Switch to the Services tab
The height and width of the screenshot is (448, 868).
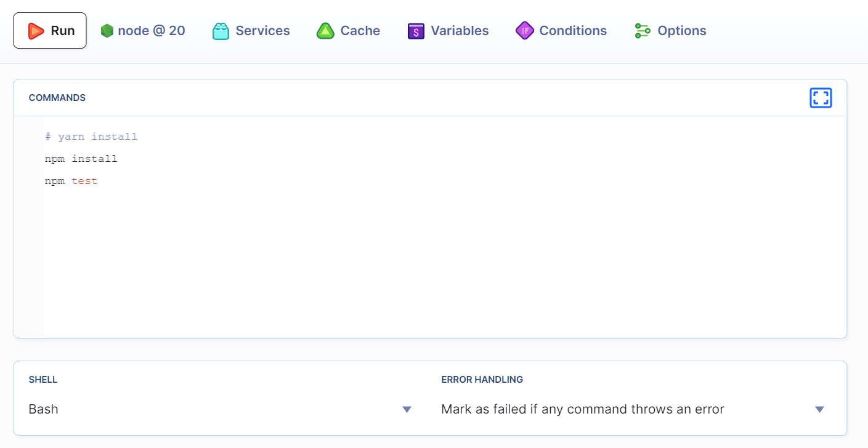click(x=262, y=31)
